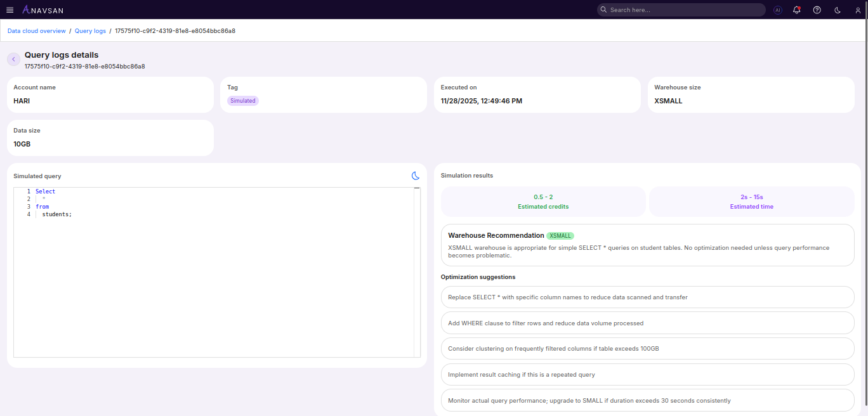
Task: Click the query editor vertical scrollbar
Action: (x=417, y=273)
